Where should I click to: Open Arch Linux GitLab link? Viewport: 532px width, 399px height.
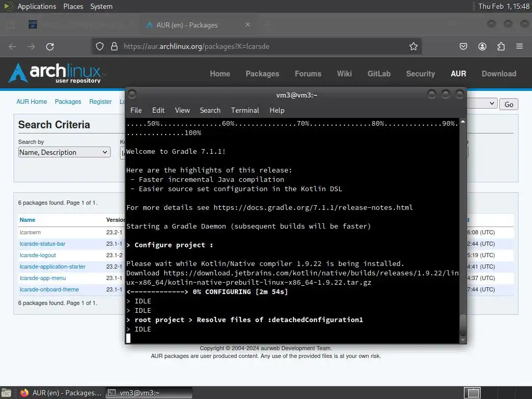pos(379,74)
